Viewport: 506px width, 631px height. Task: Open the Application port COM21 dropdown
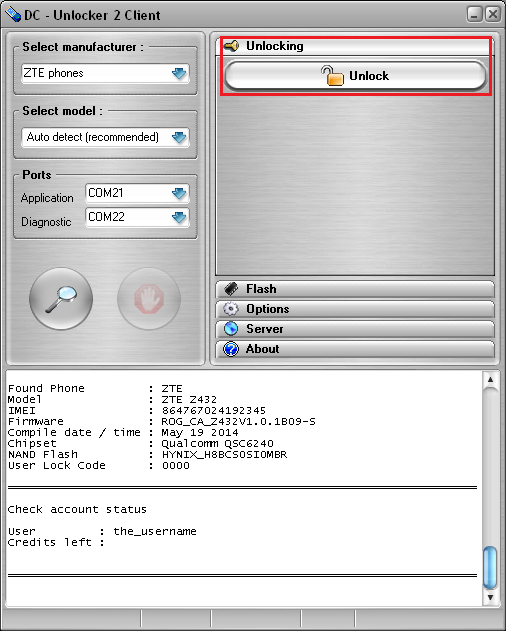pyautogui.click(x=137, y=193)
